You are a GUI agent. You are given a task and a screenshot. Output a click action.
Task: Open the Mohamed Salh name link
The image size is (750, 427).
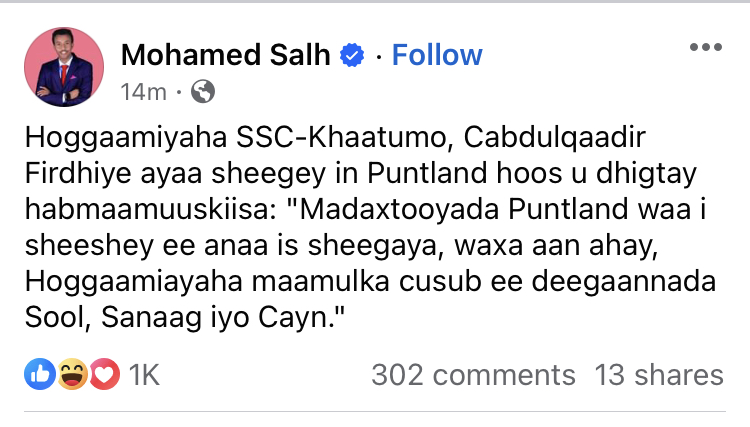tap(224, 54)
